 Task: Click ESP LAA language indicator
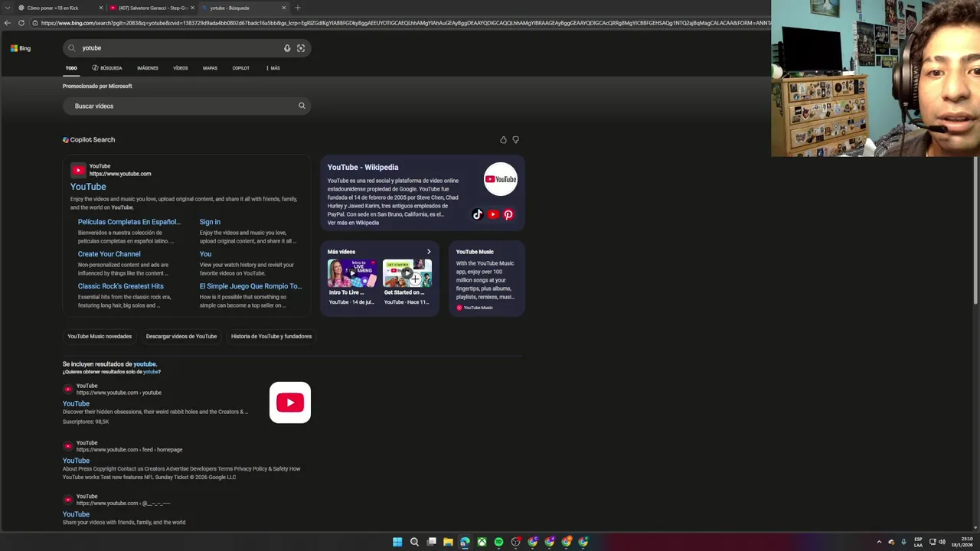tap(918, 542)
